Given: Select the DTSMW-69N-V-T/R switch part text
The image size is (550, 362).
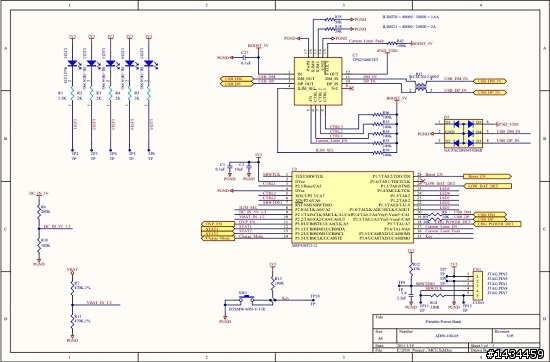Looking at the screenshot, I should (x=247, y=310).
